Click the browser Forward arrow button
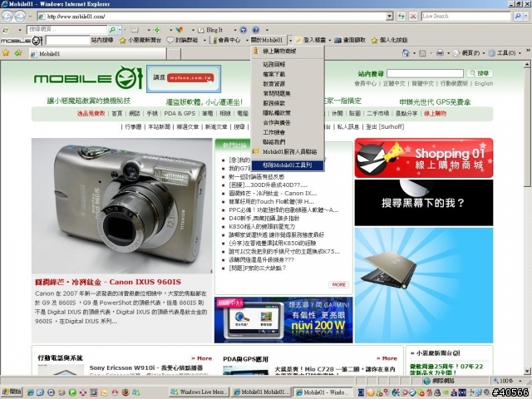The height and width of the screenshot is (399, 532). pos(20,16)
